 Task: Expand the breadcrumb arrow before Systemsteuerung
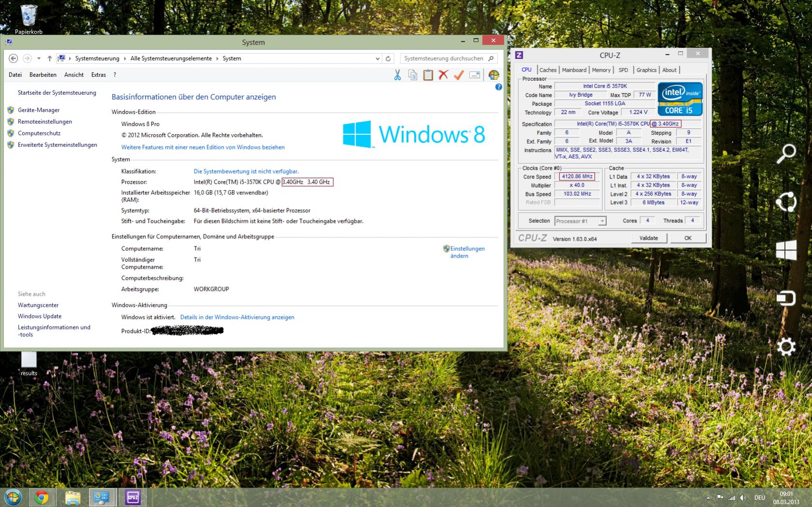tap(70, 58)
